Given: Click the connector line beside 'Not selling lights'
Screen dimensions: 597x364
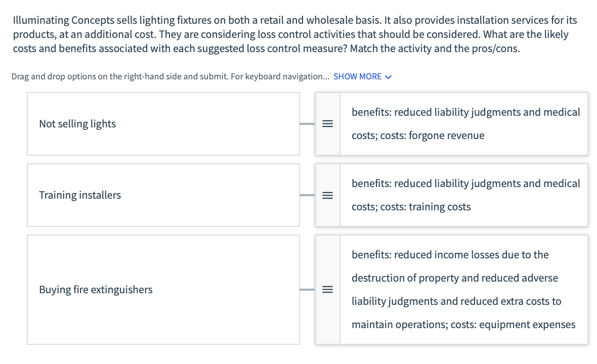Looking at the screenshot, I should click(x=307, y=124).
